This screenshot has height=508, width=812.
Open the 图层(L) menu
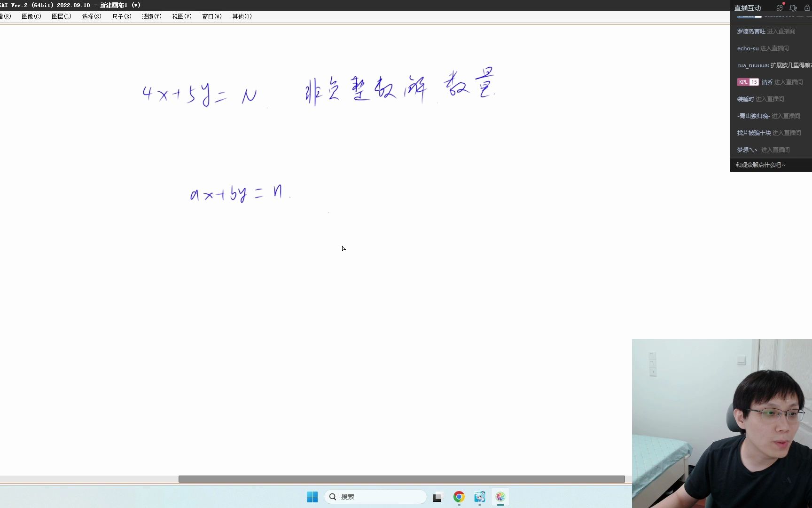tap(61, 16)
